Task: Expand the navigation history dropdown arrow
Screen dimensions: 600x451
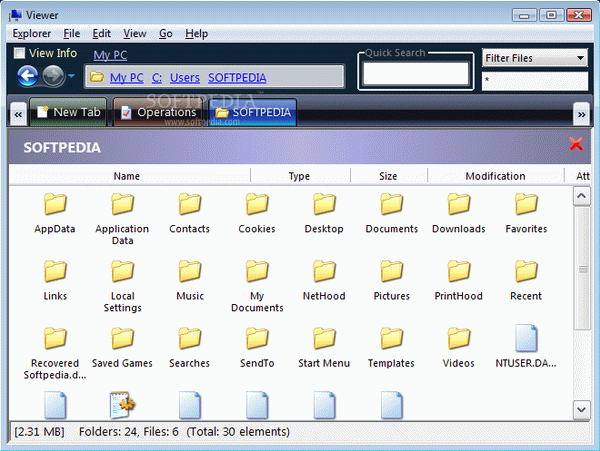Action: click(x=71, y=76)
